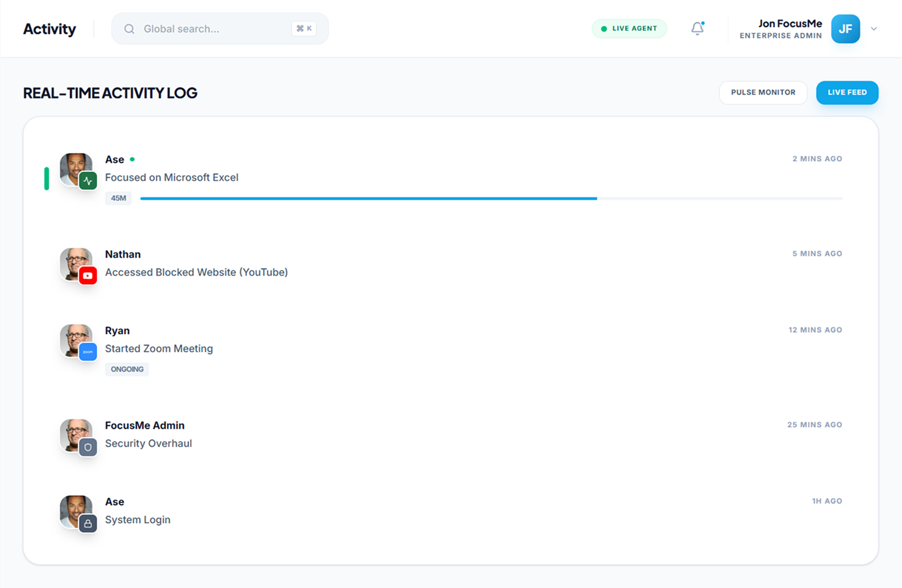This screenshot has height=588, width=902.
Task: Click the notification bell icon
Action: (697, 28)
